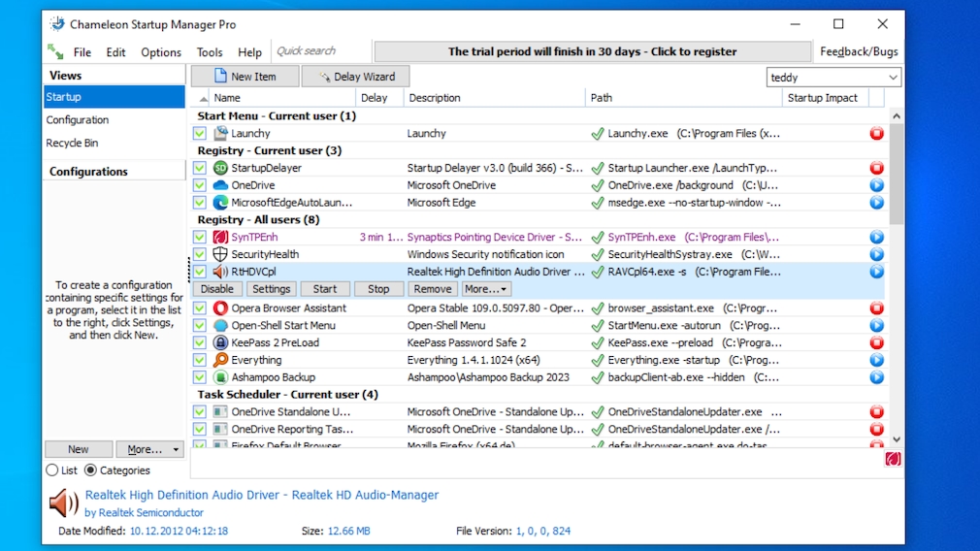Switch to the Configuration view

pyautogui.click(x=114, y=120)
